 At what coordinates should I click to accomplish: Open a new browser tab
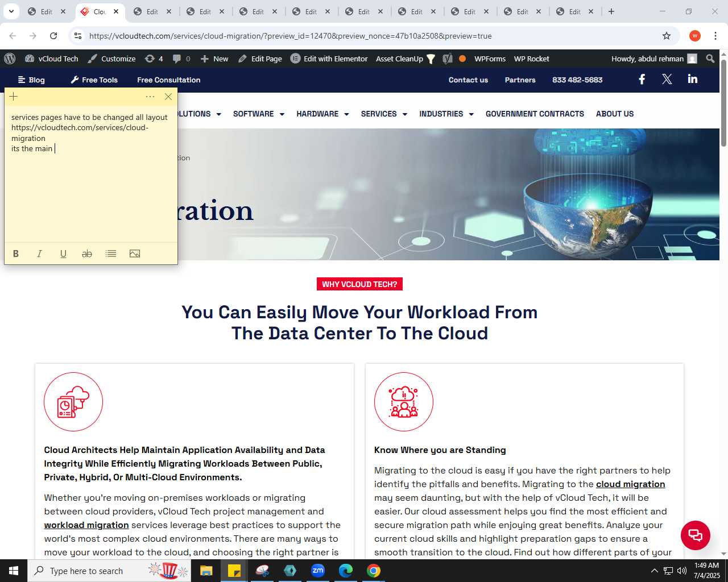(x=611, y=11)
